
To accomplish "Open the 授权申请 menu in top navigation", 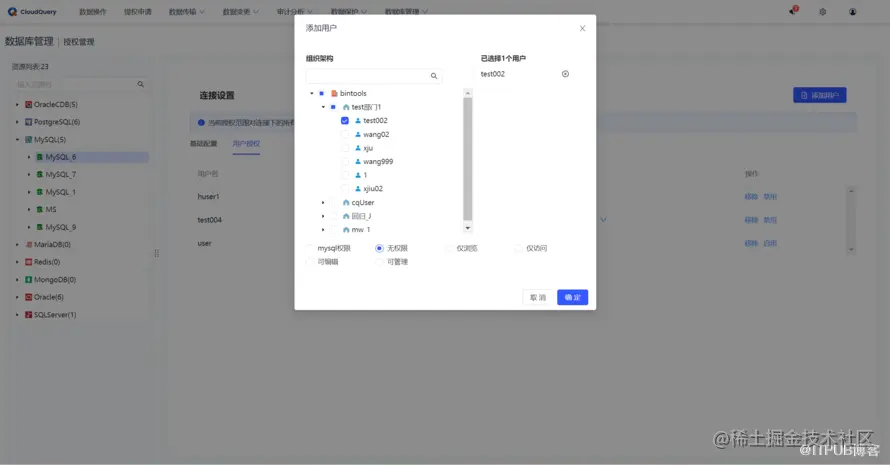I will tap(138, 11).
